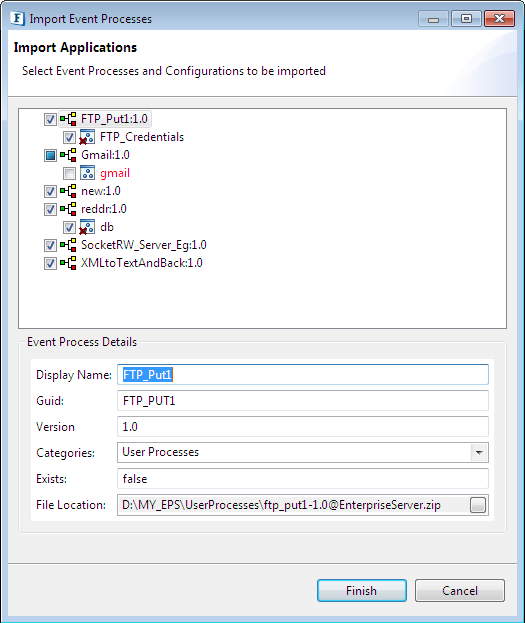The height and width of the screenshot is (623, 525).
Task: Select the SocketRW_Server_Eg:1.0 tree entry
Action: pos(144,245)
